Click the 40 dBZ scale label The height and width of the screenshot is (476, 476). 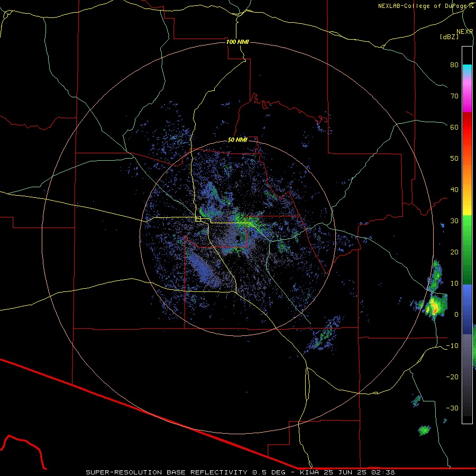tap(454, 190)
